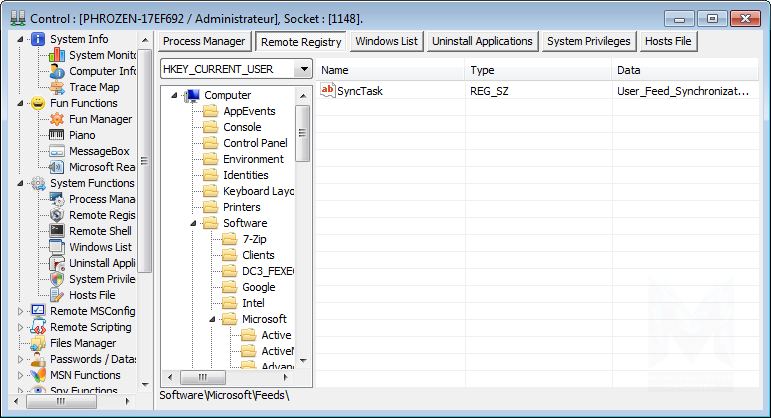The width and height of the screenshot is (771, 418).
Task: Collapse the System Info tree node
Action: tap(22, 39)
